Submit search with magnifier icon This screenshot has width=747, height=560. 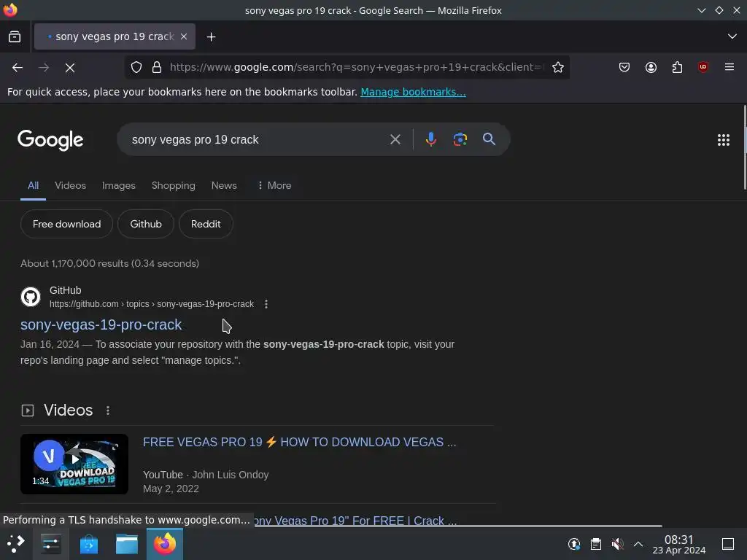pyautogui.click(x=489, y=139)
